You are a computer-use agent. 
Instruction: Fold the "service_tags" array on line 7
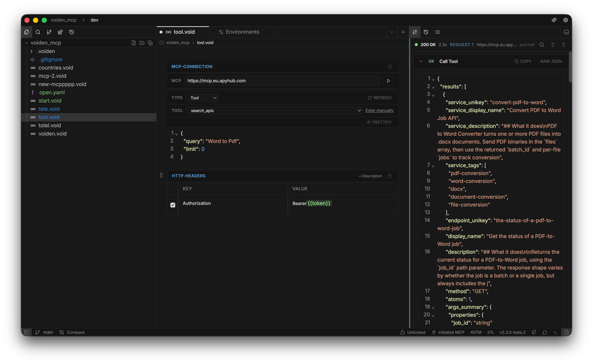pyautogui.click(x=433, y=166)
